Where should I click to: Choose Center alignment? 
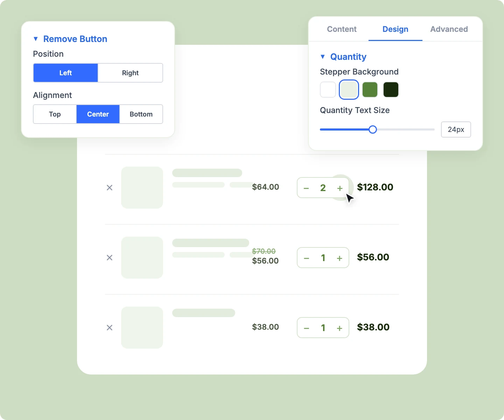coord(98,114)
